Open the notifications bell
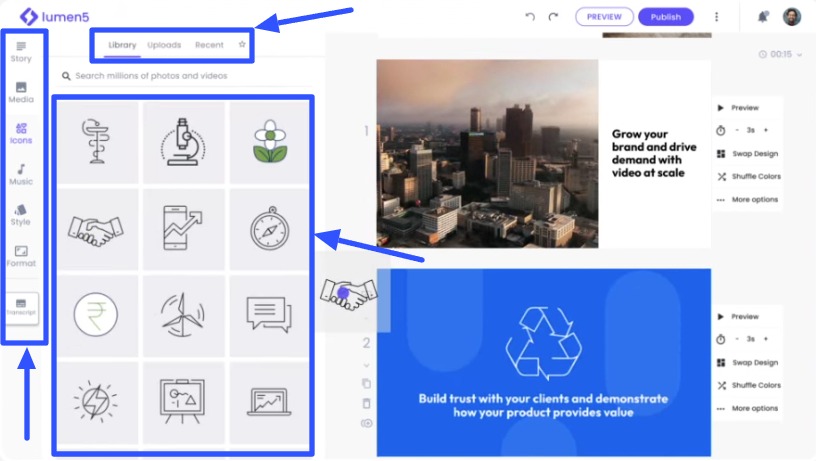 tap(763, 17)
